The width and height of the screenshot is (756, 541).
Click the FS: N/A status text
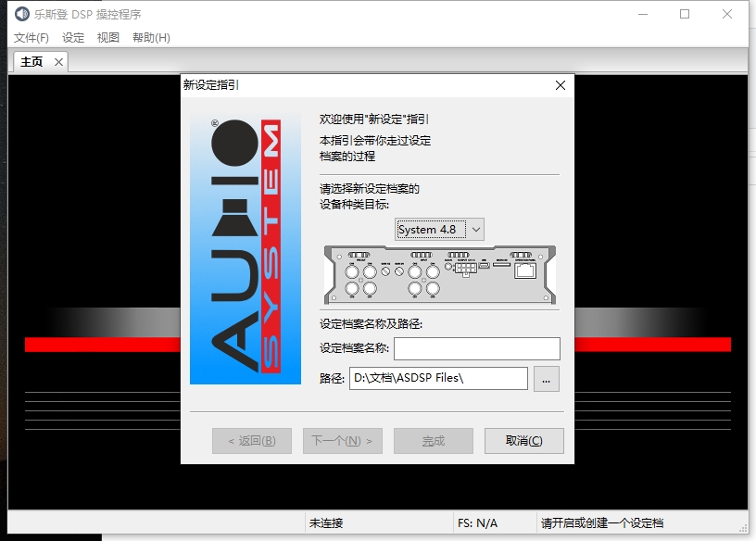(x=477, y=523)
